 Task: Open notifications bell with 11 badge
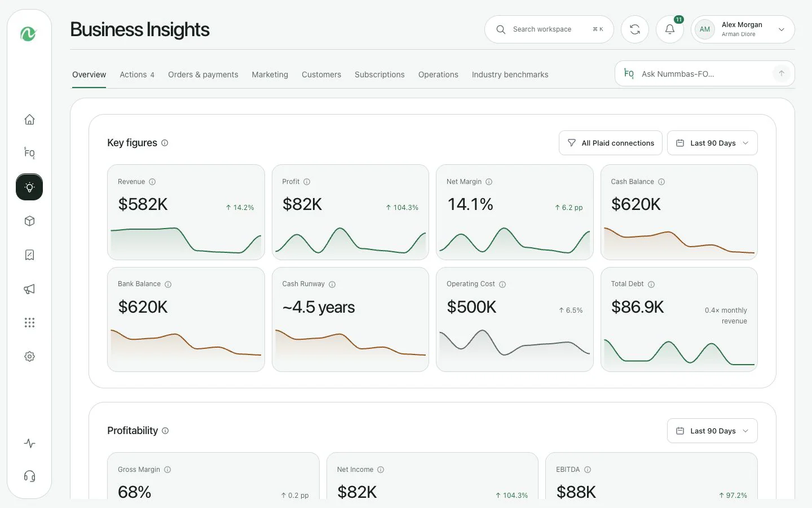pyautogui.click(x=670, y=29)
